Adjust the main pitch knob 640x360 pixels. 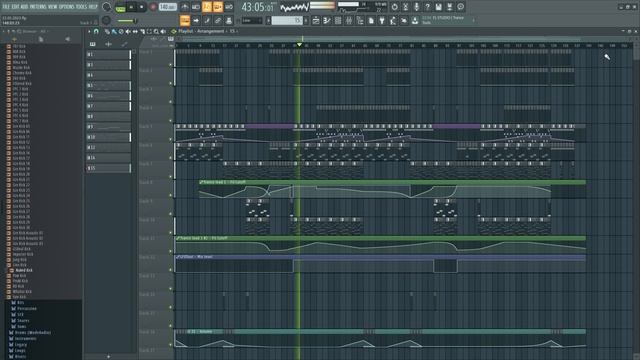click(106, 20)
